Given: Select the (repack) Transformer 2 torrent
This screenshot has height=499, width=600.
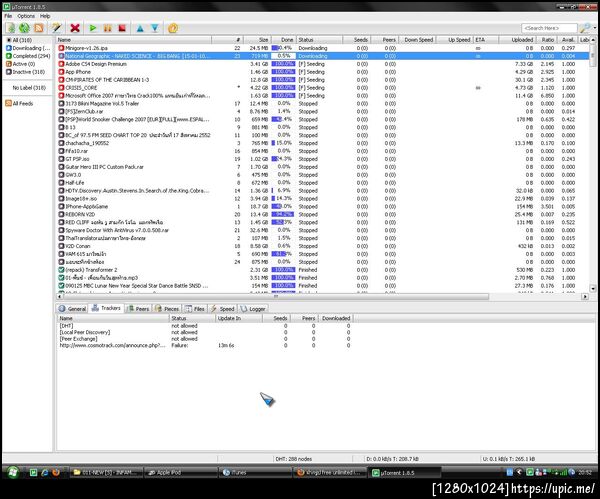Looking at the screenshot, I should (x=323, y=270).
